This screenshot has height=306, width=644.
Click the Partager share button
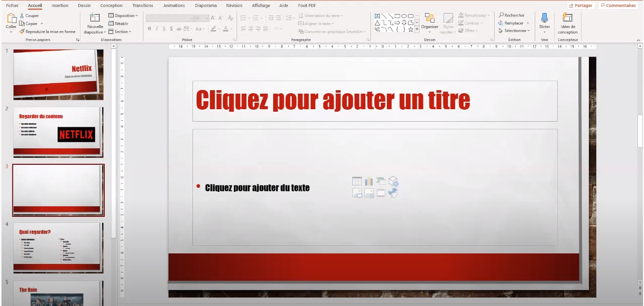point(581,6)
